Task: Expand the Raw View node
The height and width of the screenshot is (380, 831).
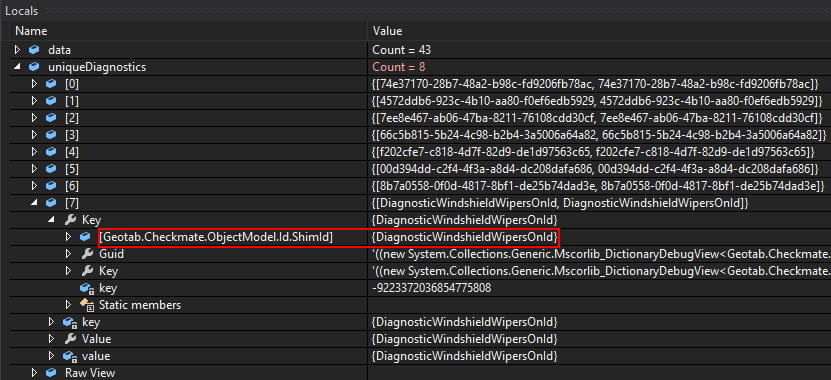Action: coord(34,373)
